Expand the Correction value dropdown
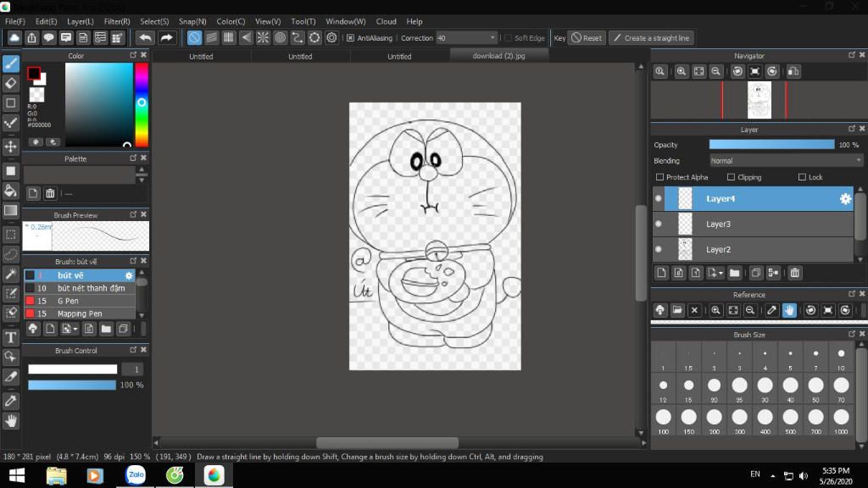This screenshot has width=868, height=488. tap(492, 38)
